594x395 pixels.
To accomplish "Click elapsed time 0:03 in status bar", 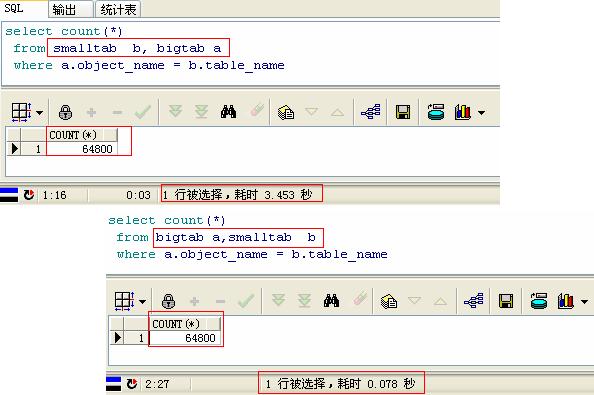I will [138, 195].
